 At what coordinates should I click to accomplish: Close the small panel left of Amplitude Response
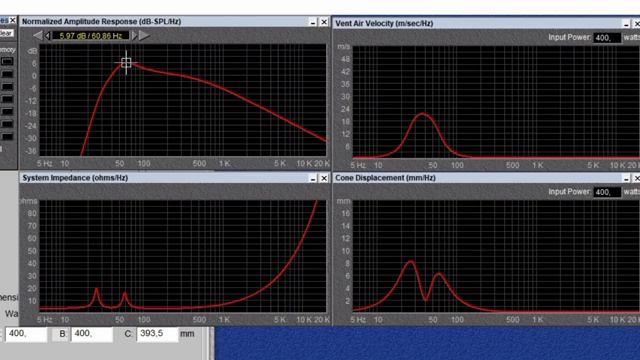[x=13, y=20]
